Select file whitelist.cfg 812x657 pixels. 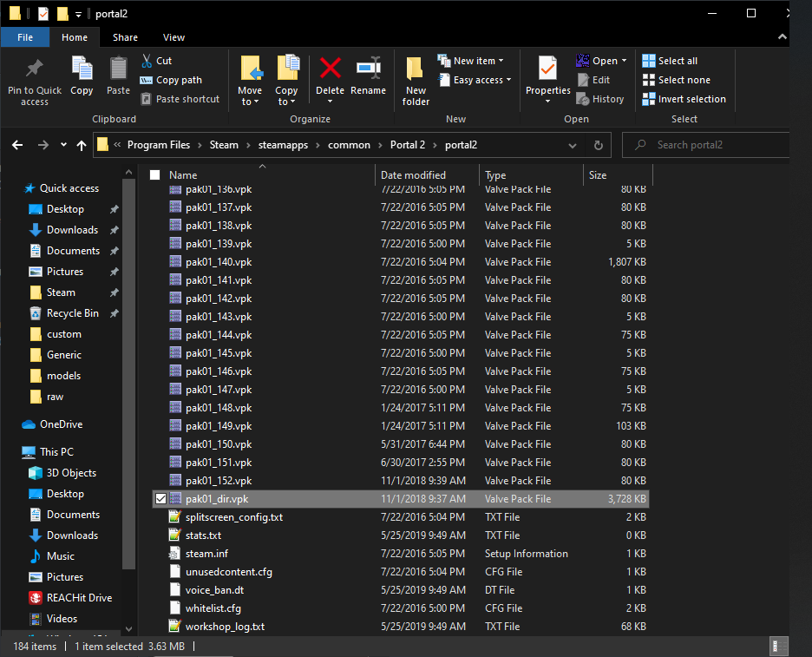pos(400,608)
